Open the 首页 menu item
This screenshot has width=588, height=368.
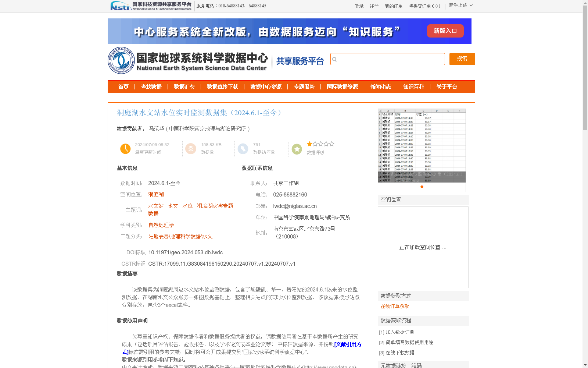123,87
